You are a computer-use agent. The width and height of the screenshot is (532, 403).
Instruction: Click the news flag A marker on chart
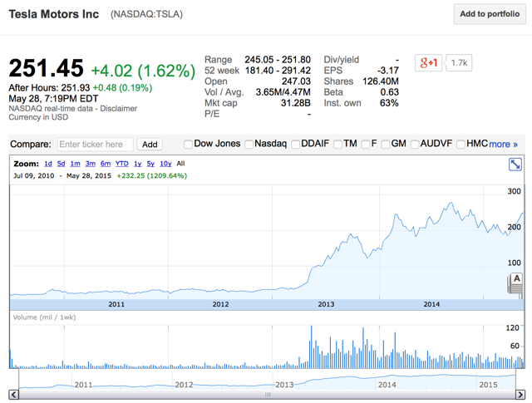tap(517, 278)
